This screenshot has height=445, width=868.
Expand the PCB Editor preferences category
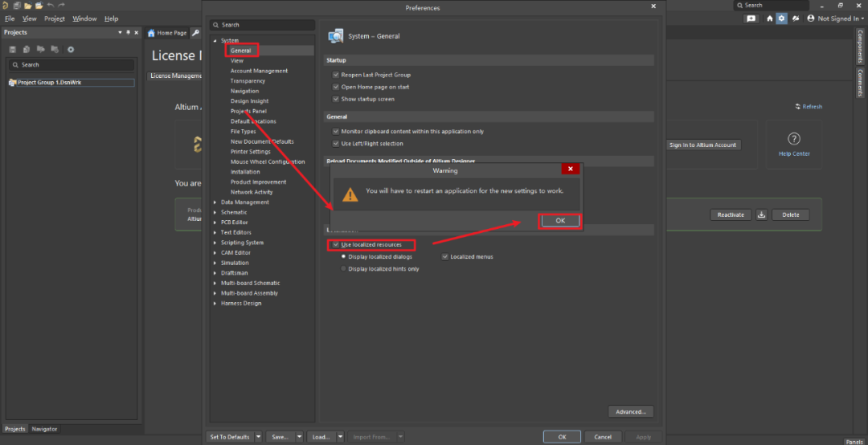click(215, 222)
